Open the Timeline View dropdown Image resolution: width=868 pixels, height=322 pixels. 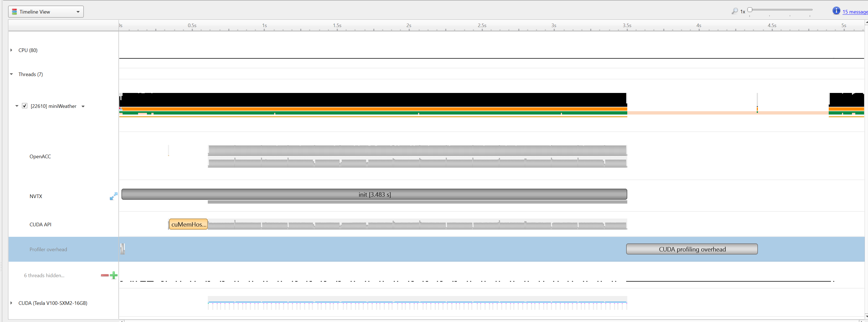[x=77, y=12]
